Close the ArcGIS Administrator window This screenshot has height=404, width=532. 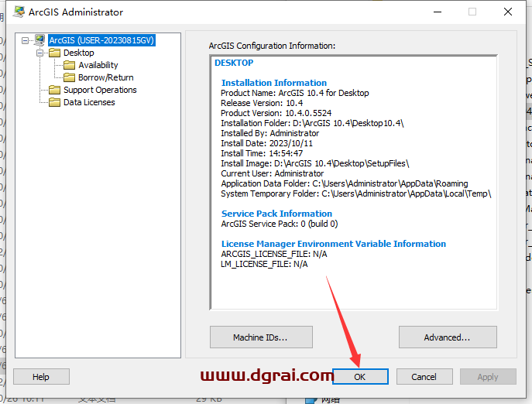coord(508,12)
